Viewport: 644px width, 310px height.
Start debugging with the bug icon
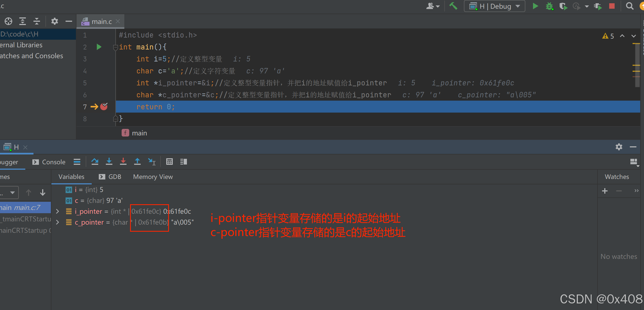click(x=549, y=6)
